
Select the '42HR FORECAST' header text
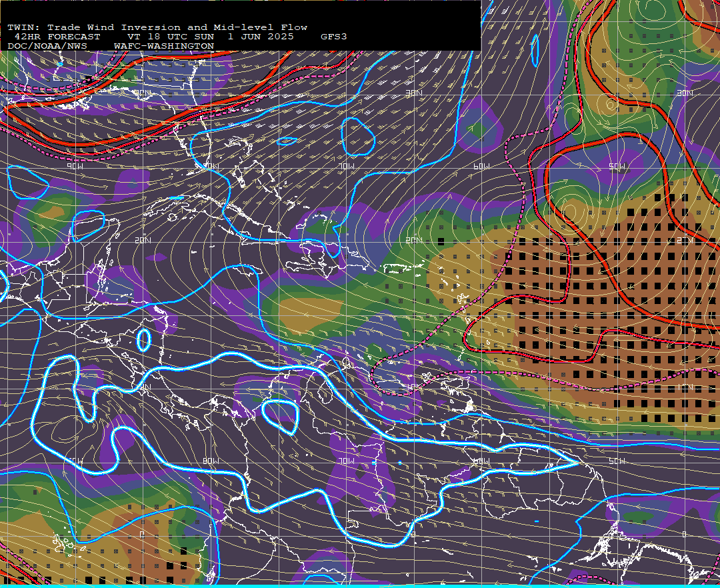coord(57,37)
